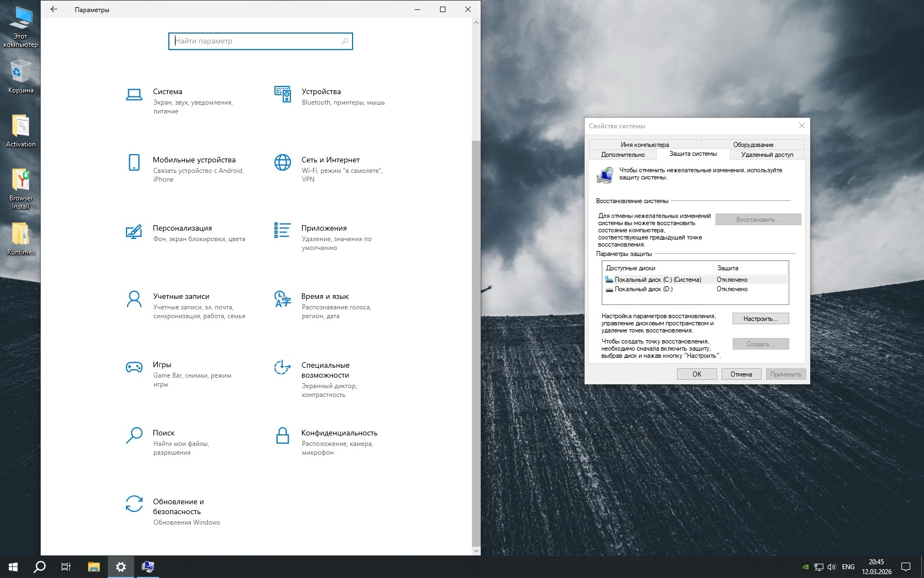
Task: Click the Settings gear taskbar button
Action: 121,566
